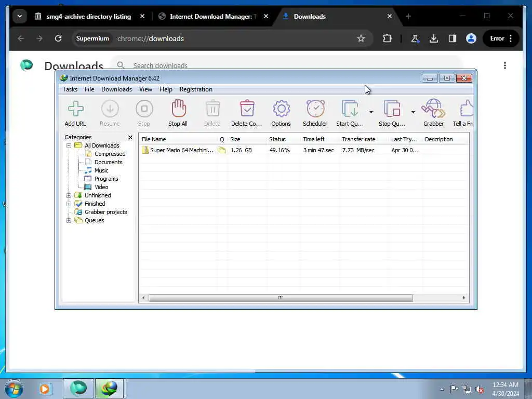
Task: Sort by Transfer rate column header
Action: click(x=363, y=139)
